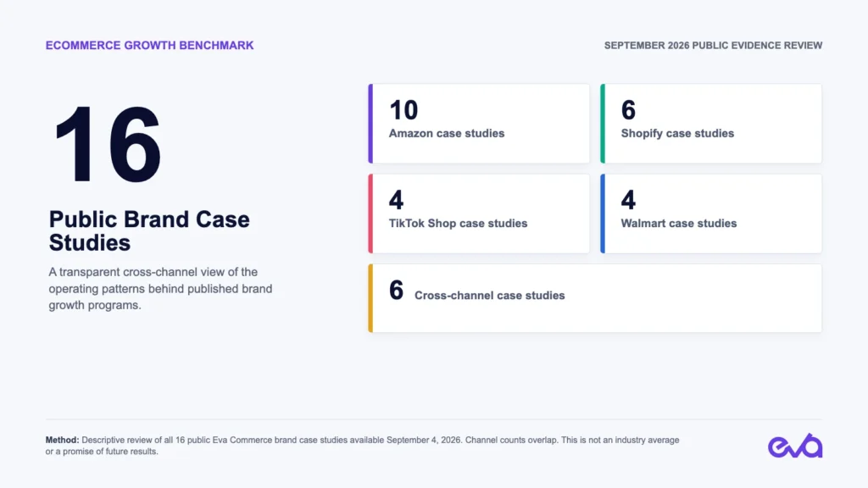Click the Eva logo
868x488 pixels.
795,446
